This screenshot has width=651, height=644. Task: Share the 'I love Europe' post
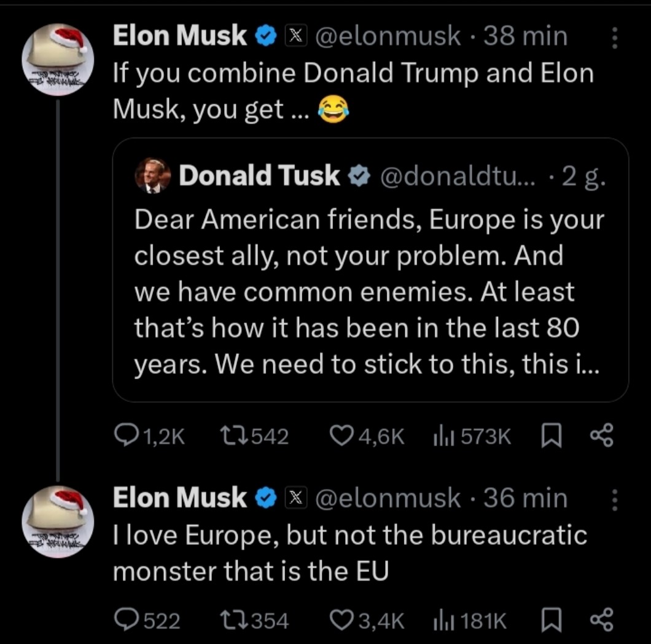601,621
